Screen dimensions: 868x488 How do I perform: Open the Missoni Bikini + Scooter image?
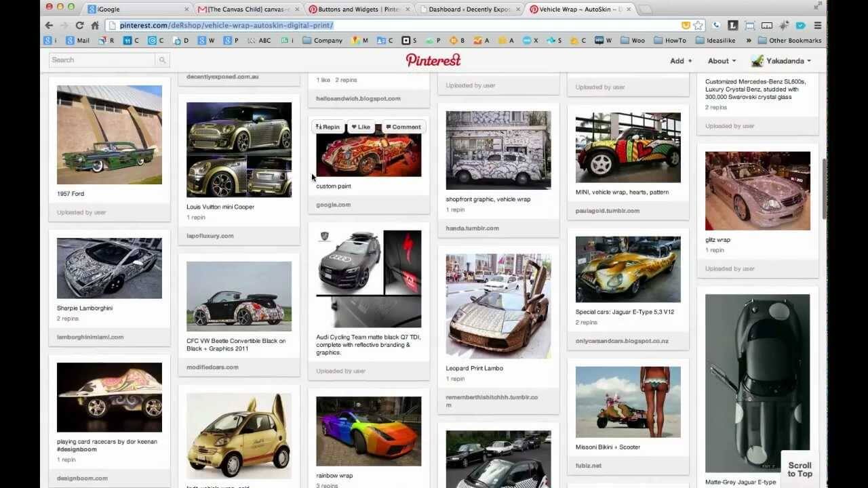tap(628, 402)
